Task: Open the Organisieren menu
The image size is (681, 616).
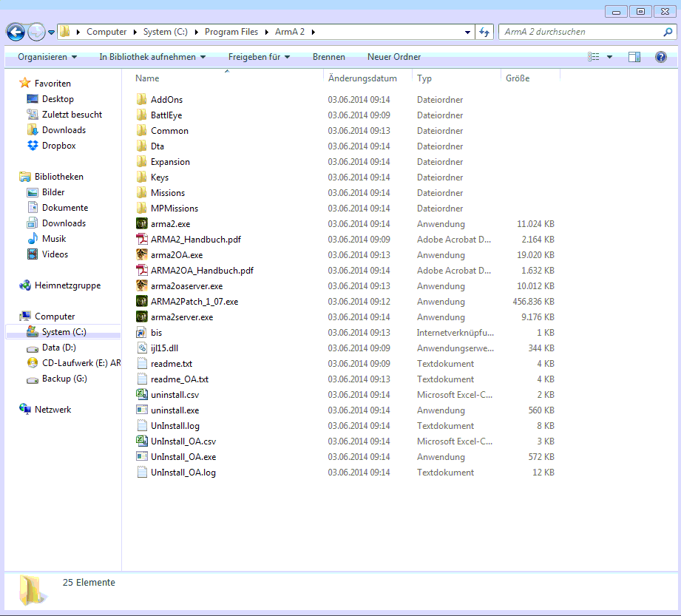Action: click(x=47, y=57)
